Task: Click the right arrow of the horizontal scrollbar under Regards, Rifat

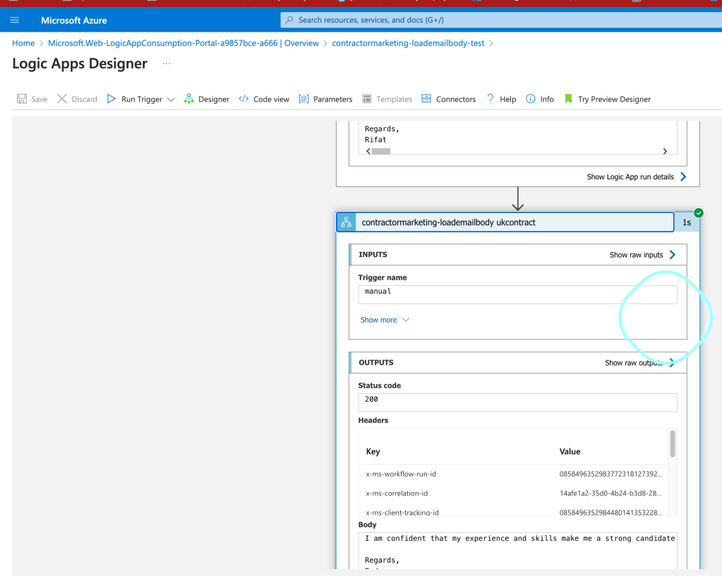Action: click(x=665, y=151)
